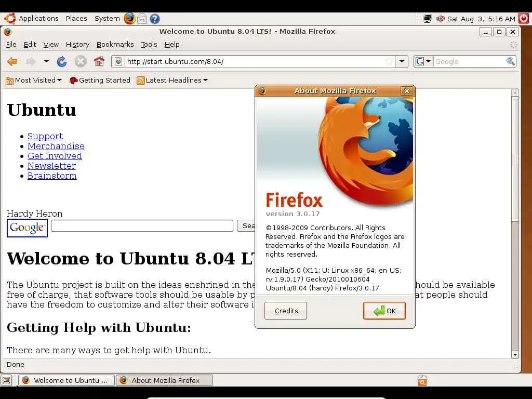Click the Firefox icon in About dialog titlebar

262,90
